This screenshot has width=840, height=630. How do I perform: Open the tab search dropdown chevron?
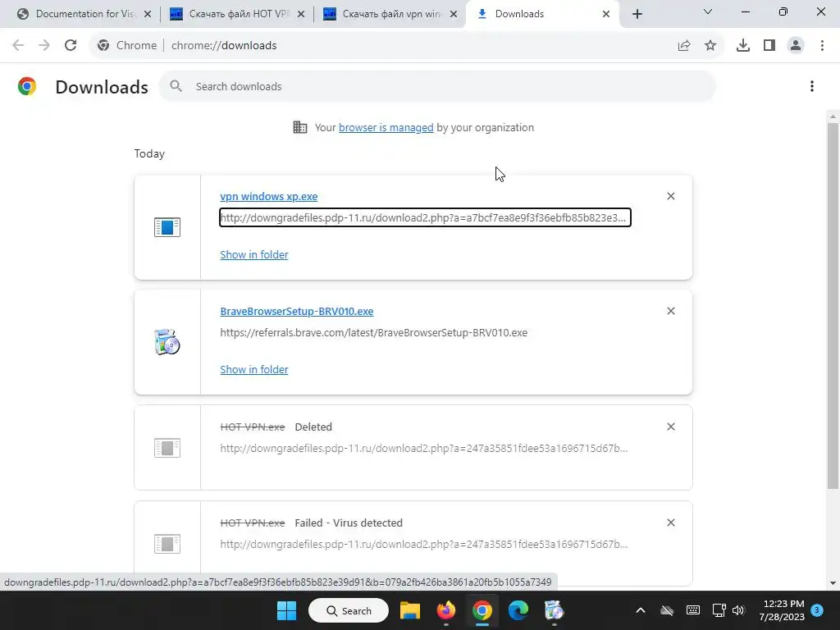[708, 11]
